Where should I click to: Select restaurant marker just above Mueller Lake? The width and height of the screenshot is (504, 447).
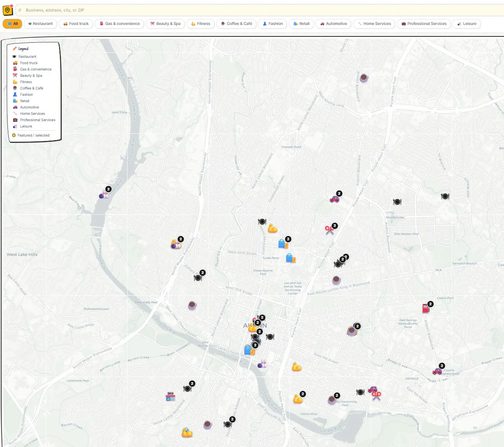(397, 202)
